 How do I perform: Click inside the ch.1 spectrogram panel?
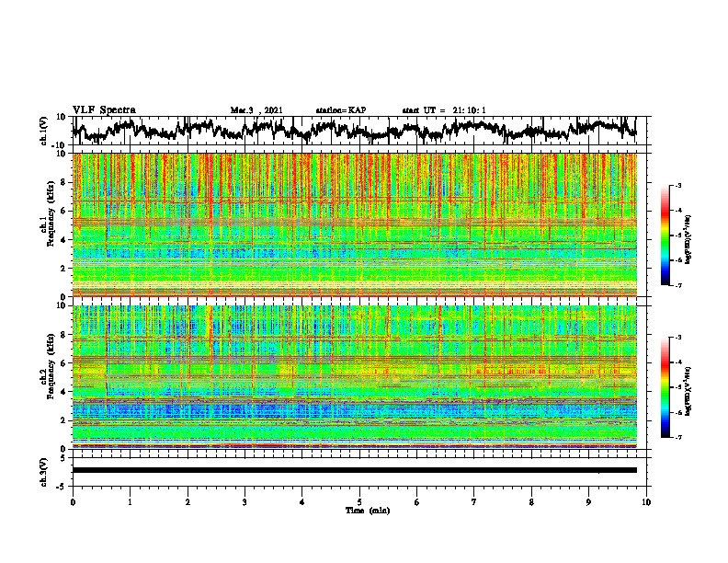(354, 224)
